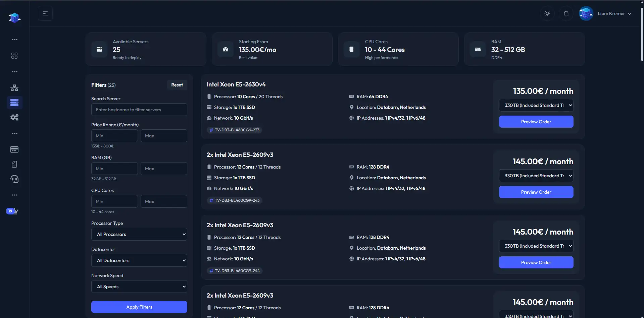Screen dimensions: 644x318
Task: Open the dashboard grid icon in sidebar
Action: (14, 56)
